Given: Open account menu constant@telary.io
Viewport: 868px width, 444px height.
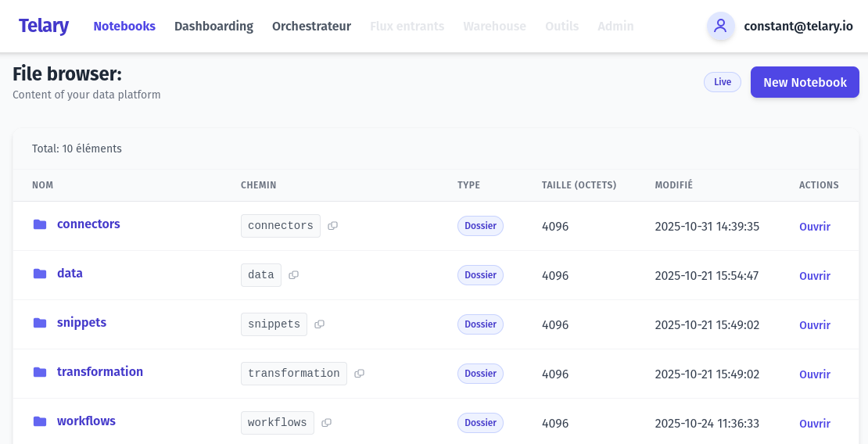Looking at the screenshot, I should click(798, 26).
